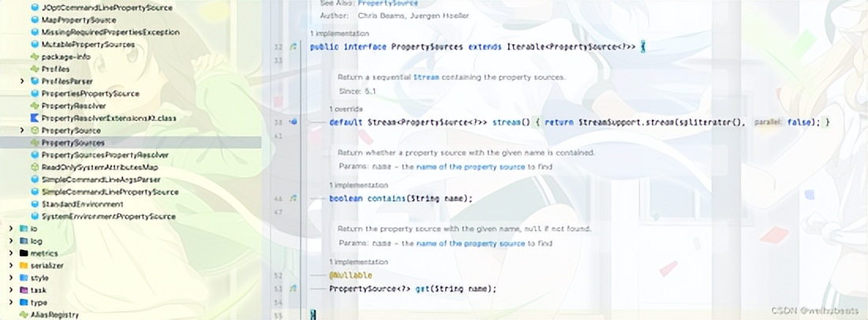
Task: Click the implementation gutter icon on line 32
Action: (x=294, y=47)
